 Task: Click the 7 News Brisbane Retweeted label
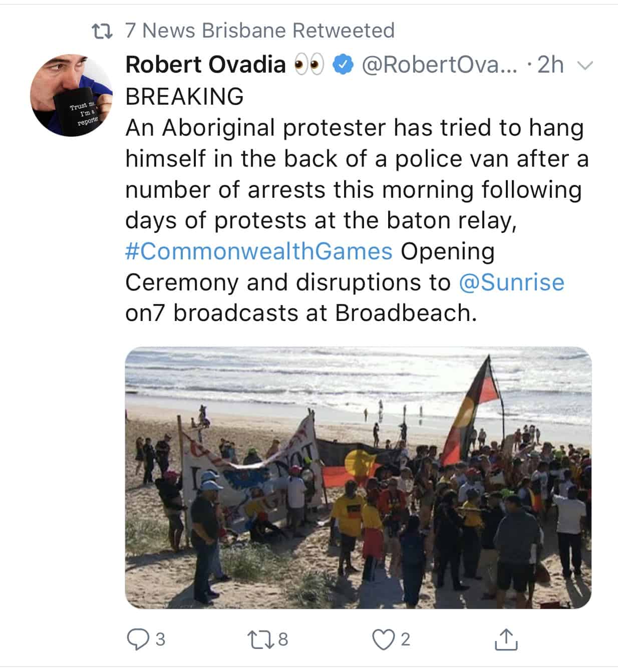point(259,31)
